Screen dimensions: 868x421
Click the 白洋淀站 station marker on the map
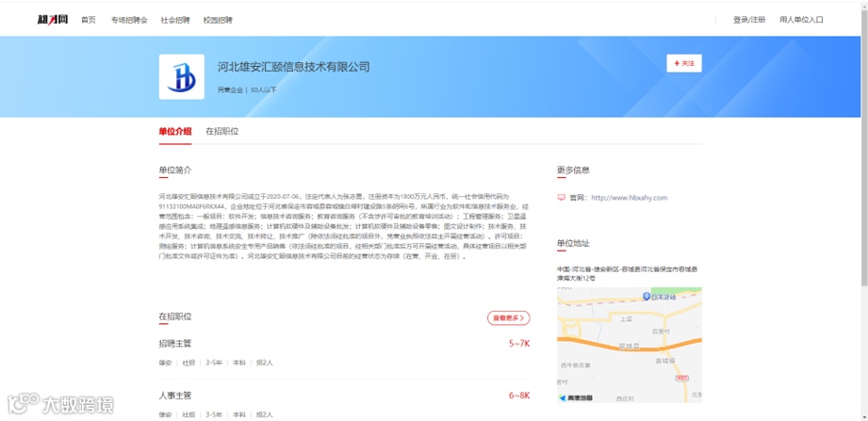click(x=646, y=297)
